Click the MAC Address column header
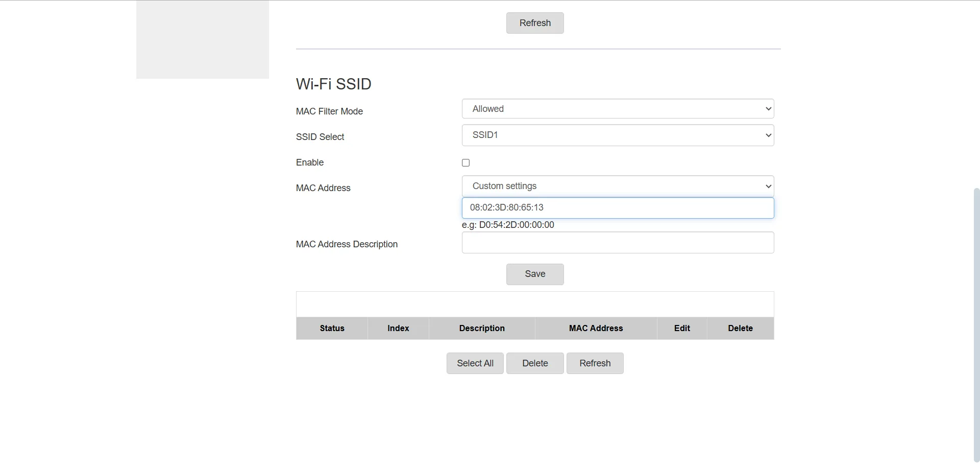 tap(596, 328)
